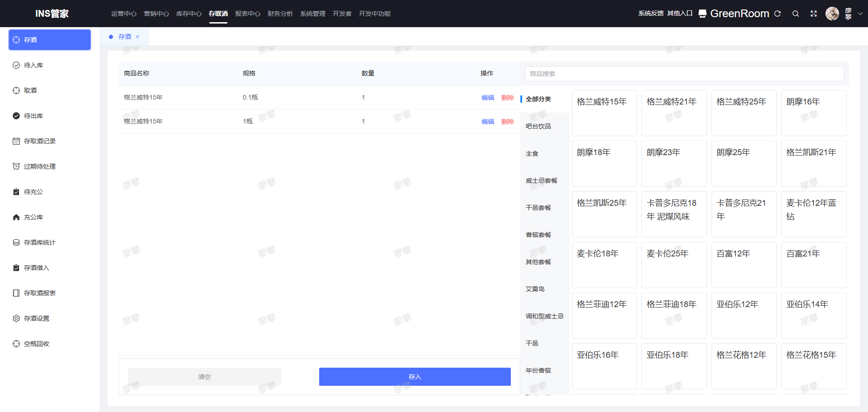Add product card 朗摩16年
The width and height of the screenshot is (868, 412).
(814, 113)
